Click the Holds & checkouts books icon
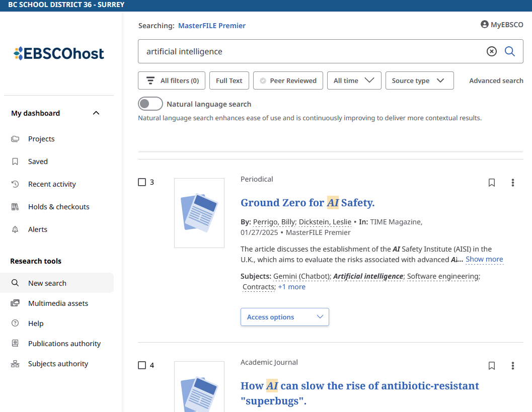Viewport: 532px width, 412px height. (x=15, y=207)
